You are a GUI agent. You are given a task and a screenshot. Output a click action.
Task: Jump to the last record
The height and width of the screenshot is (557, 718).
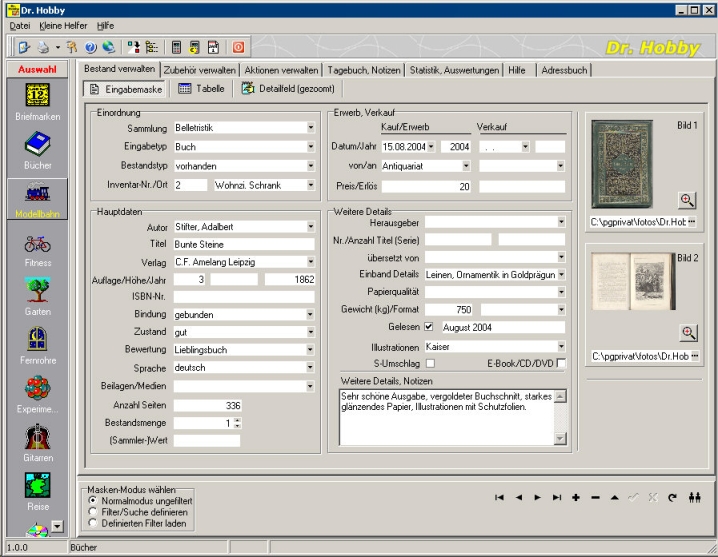(557, 497)
